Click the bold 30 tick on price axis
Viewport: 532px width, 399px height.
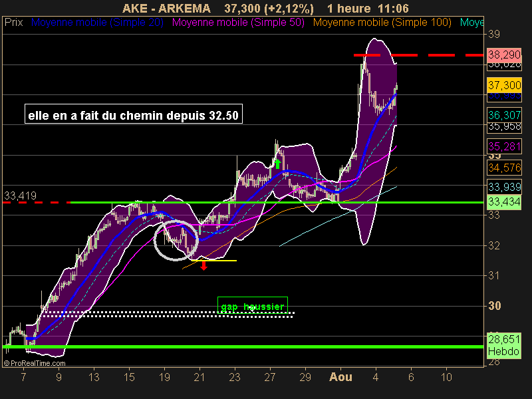point(495,306)
